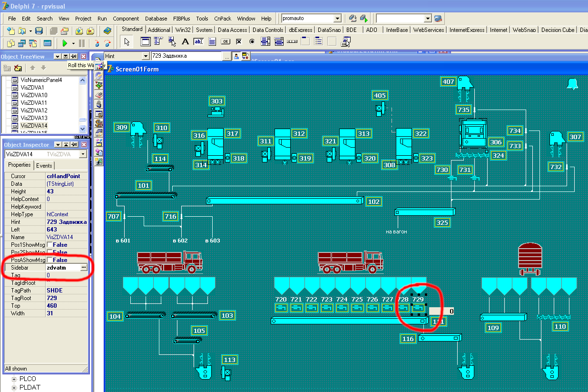Select the Label component (A) in palette
The width and height of the screenshot is (588, 392).
coord(186,41)
